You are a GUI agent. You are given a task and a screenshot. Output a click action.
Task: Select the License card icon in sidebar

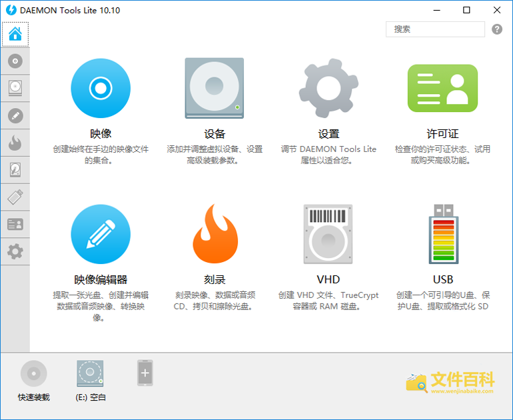15,224
